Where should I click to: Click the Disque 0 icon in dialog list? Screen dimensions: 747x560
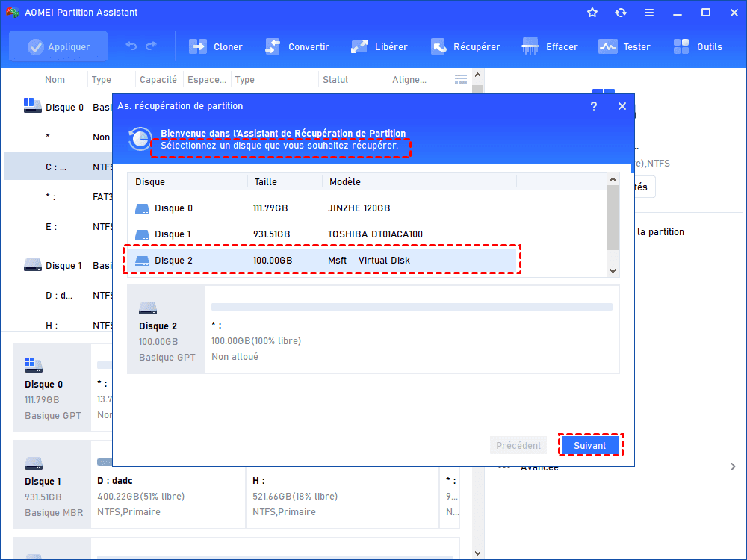coord(142,208)
